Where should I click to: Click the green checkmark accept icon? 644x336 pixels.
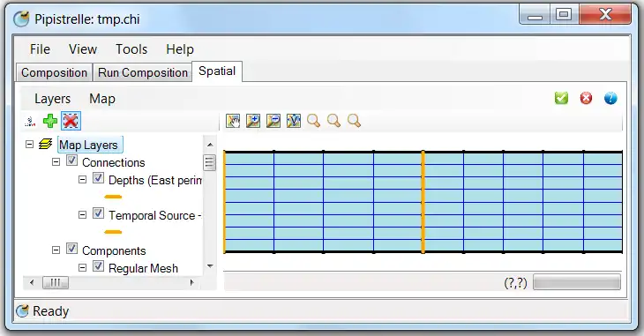(561, 98)
